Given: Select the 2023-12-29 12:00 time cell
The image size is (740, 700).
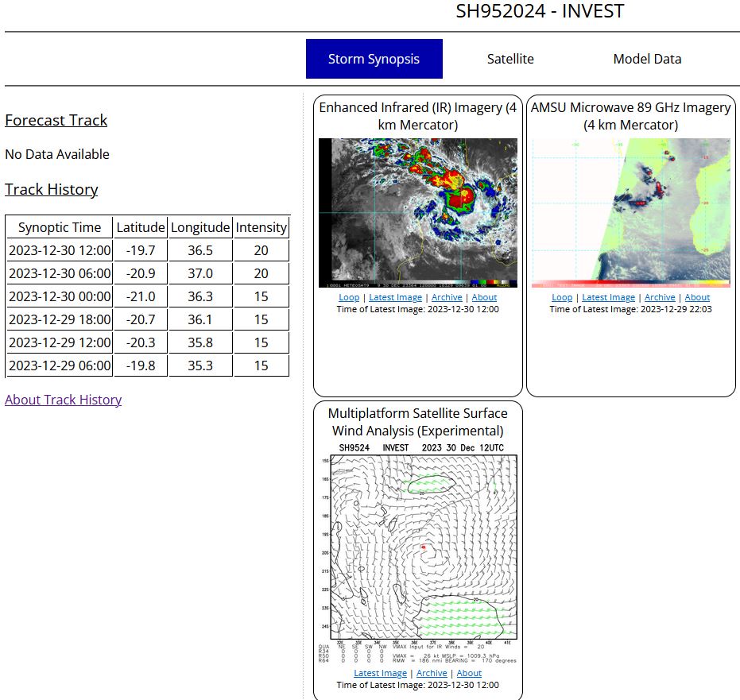Looking at the screenshot, I should (60, 342).
